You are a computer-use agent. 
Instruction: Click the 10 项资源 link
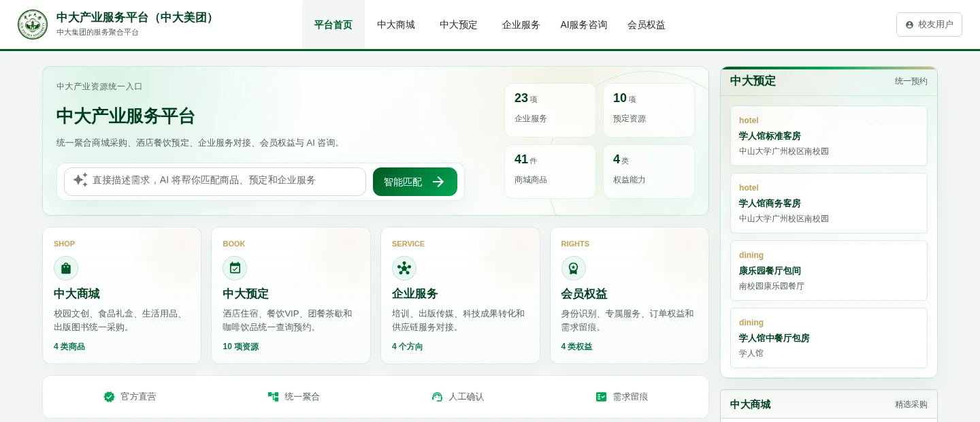point(241,346)
